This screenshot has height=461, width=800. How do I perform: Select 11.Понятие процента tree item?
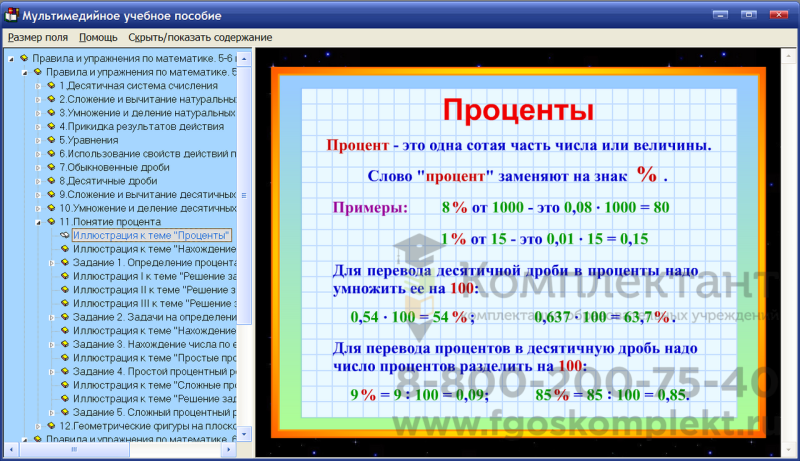coord(109,222)
